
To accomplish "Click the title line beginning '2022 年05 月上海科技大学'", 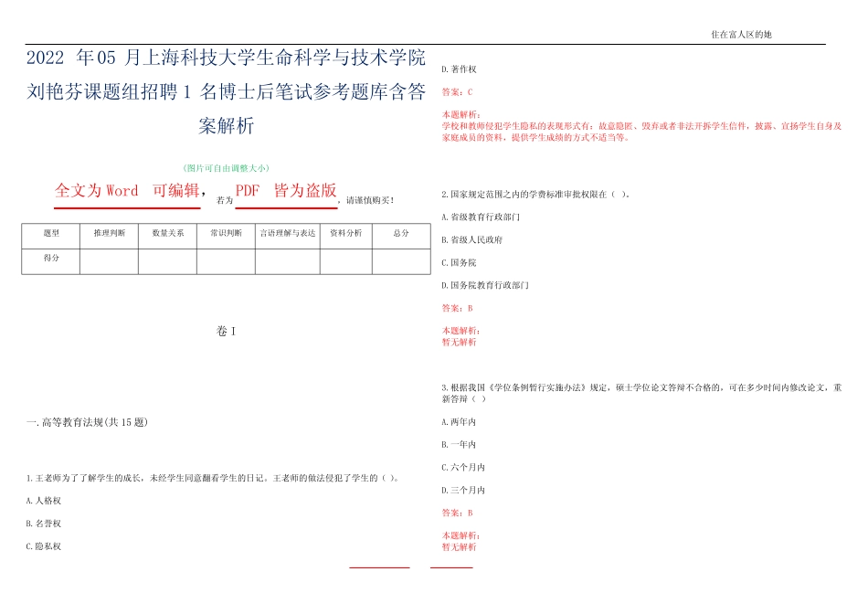I will 226,58.
